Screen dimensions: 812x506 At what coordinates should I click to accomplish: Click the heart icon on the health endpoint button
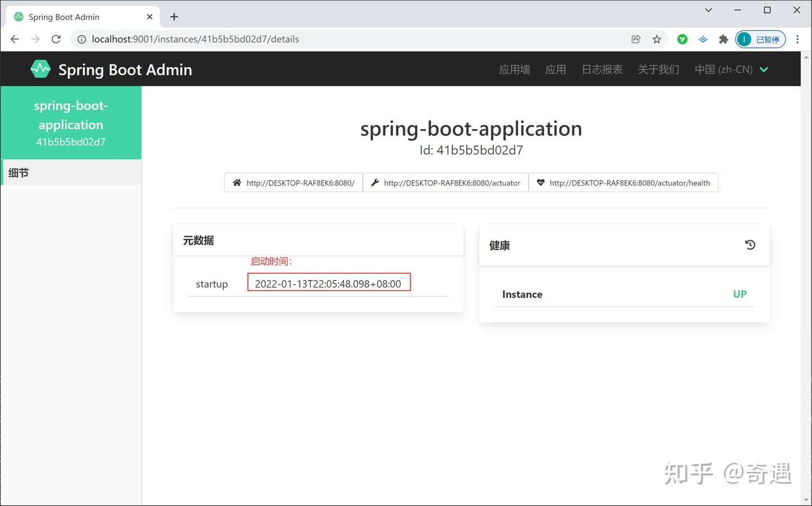point(541,183)
